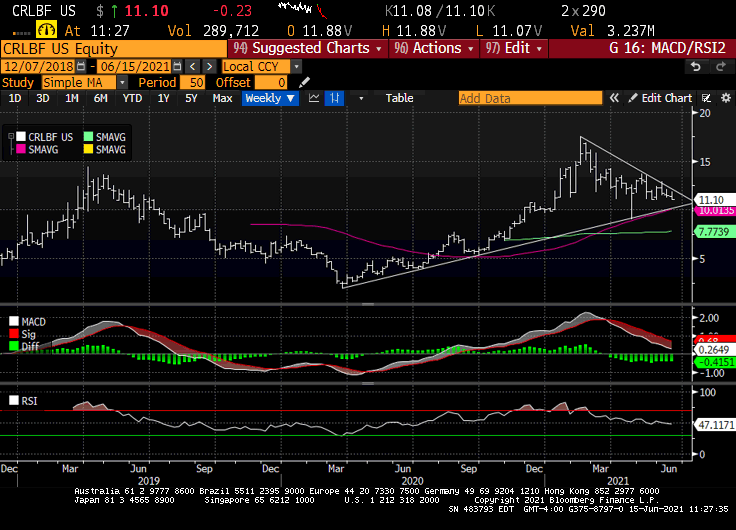Click the end date field 06/15/2021
Image resolution: width=736 pixels, height=530 pixels.
[135, 67]
